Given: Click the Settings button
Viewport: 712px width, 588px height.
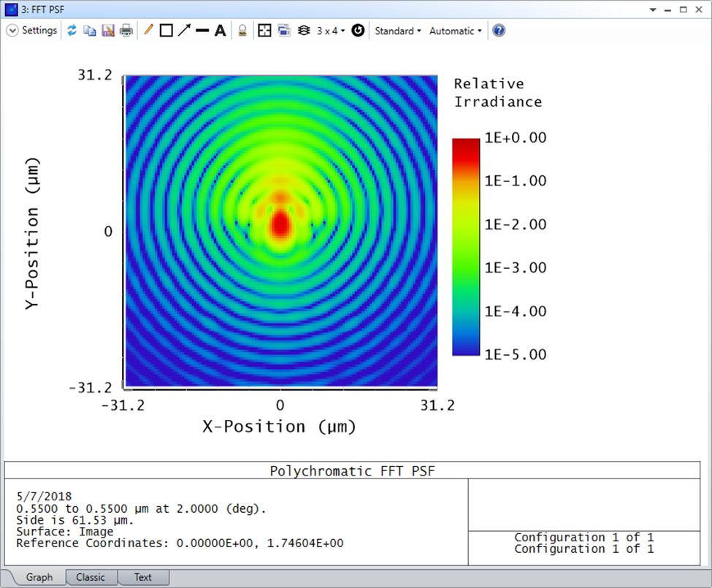Looking at the screenshot, I should (38, 31).
